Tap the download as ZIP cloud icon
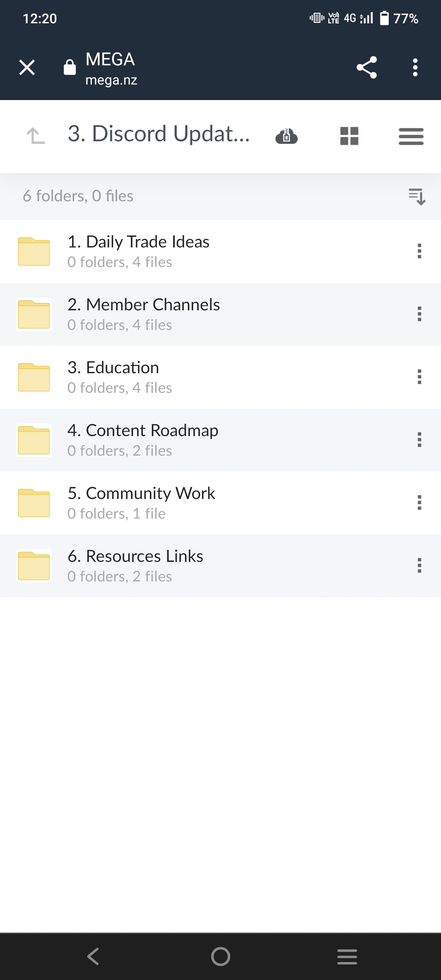The height and width of the screenshot is (980, 441). 287,136
